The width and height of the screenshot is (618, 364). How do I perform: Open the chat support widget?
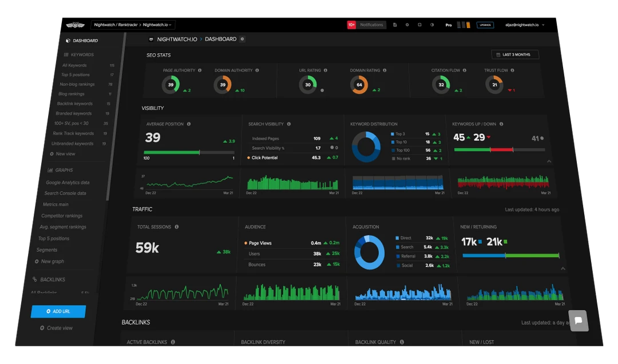pyautogui.click(x=578, y=321)
